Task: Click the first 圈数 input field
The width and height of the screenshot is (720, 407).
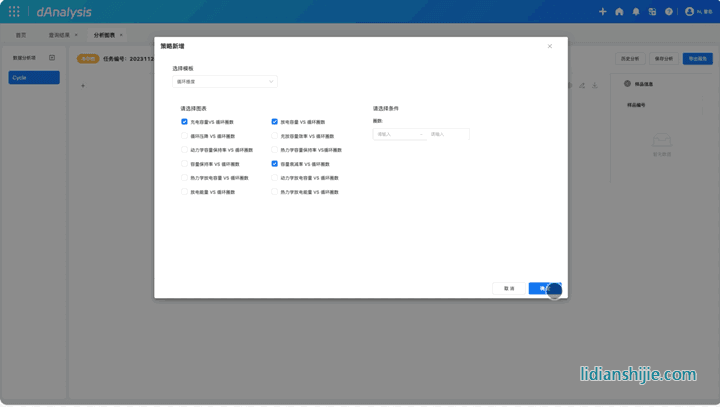Action: click(x=396, y=134)
